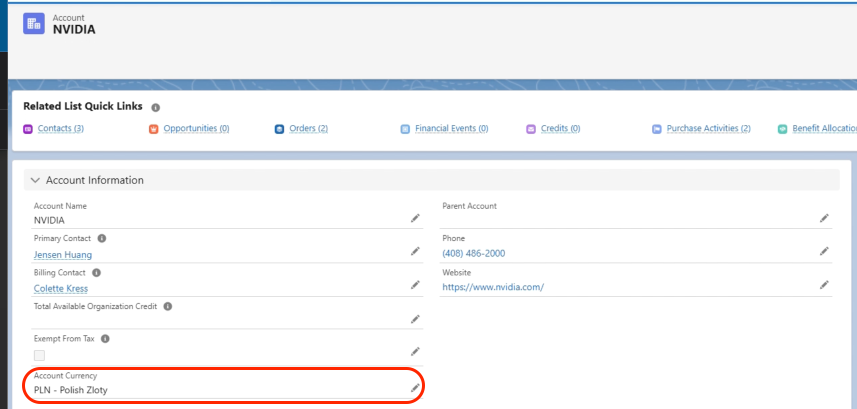Show Total Available Organization Credit info
This screenshot has width=857, height=409.
(168, 306)
